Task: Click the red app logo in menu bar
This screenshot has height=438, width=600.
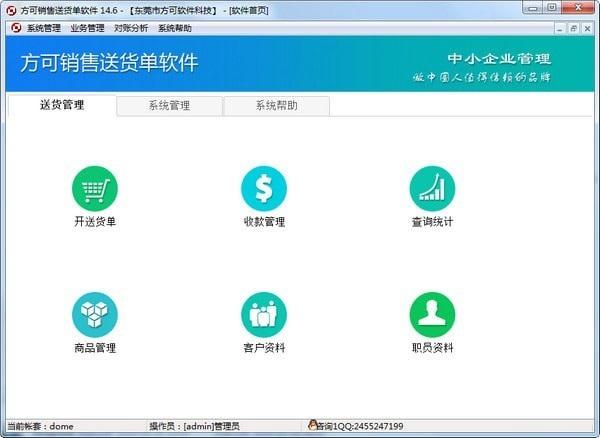Action: click(x=15, y=28)
